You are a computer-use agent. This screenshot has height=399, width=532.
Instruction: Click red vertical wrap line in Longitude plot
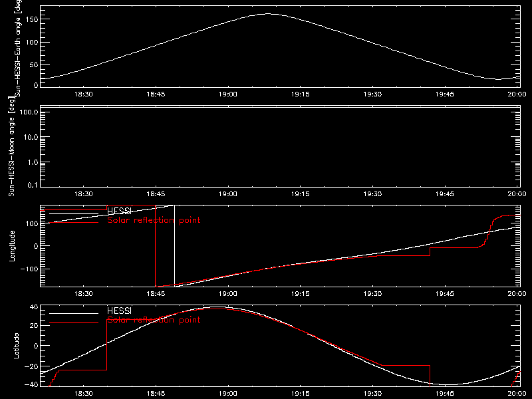pos(156,246)
